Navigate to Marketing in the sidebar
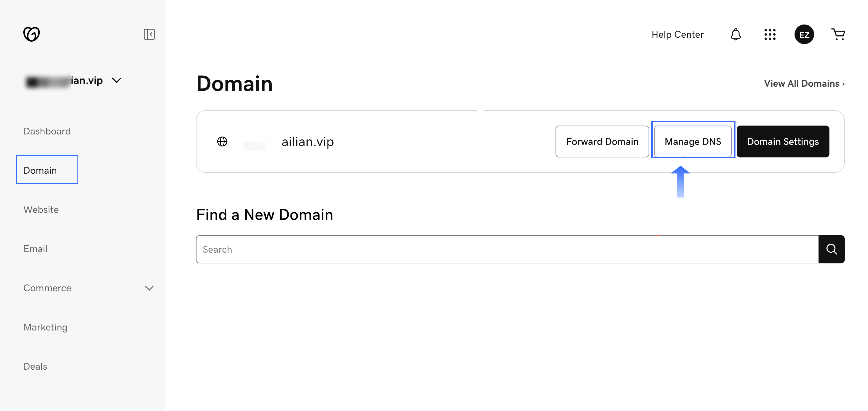The width and height of the screenshot is (868, 411). tap(45, 327)
